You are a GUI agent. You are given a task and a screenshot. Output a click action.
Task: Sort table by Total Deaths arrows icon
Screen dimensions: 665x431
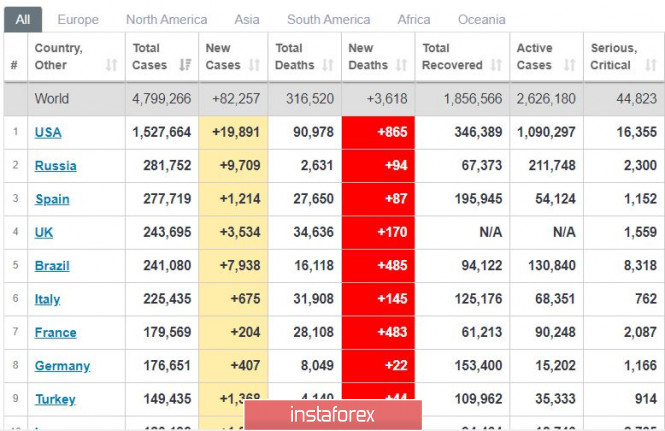click(327, 66)
